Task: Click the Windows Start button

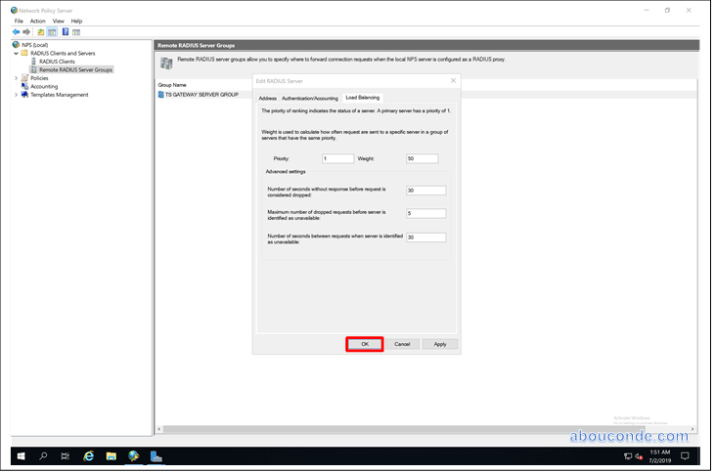Action: click(18, 456)
